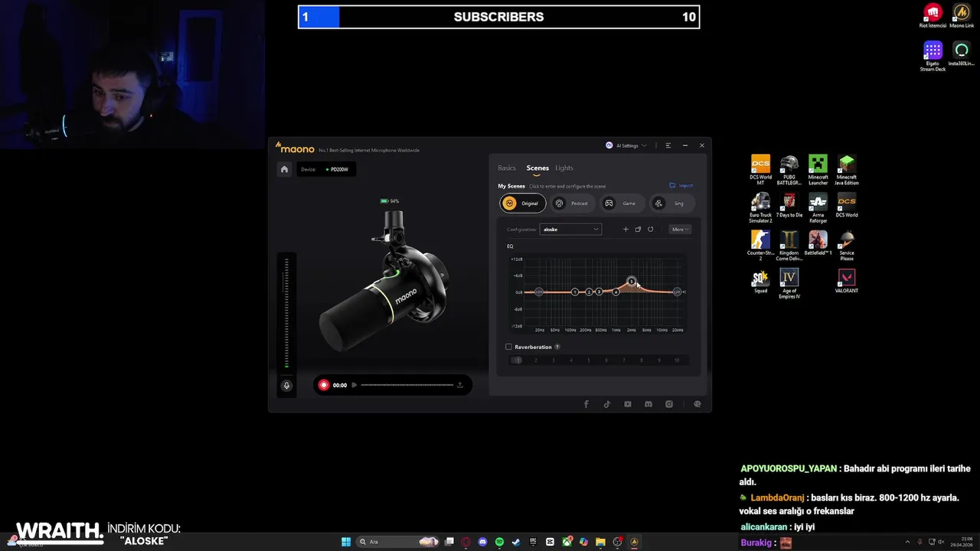Expand the More dropdown

tap(680, 229)
